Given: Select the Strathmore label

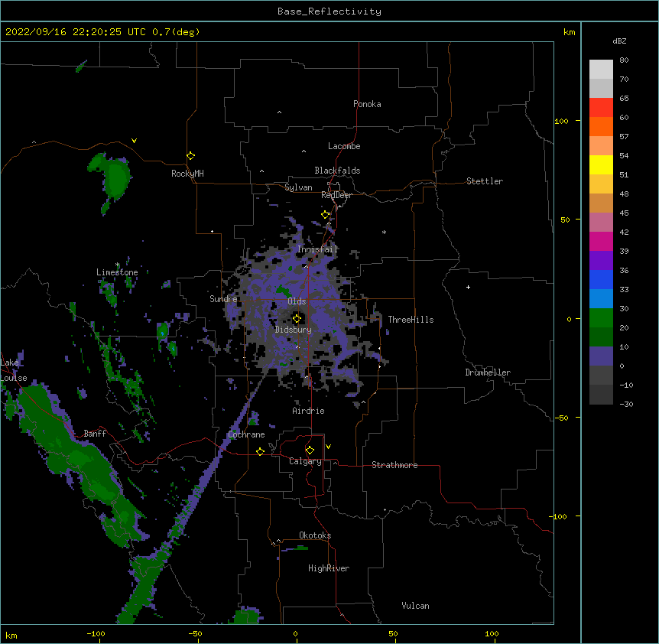Looking at the screenshot, I should point(394,465).
